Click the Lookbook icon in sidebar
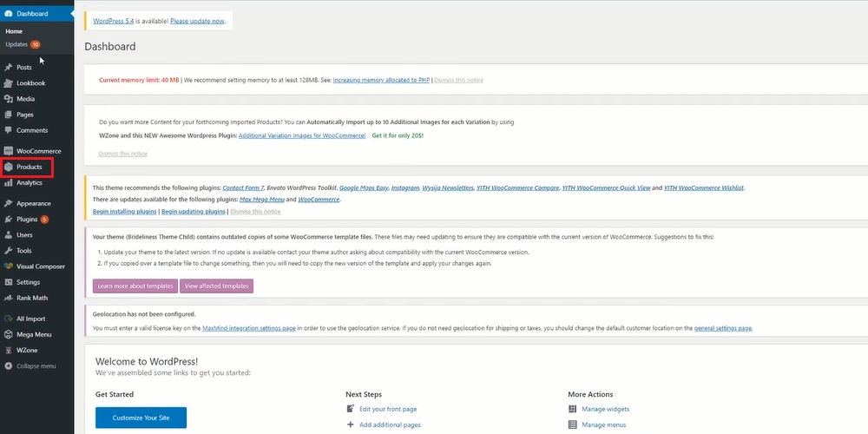Screen dimensions: 868x434 [x=9, y=83]
